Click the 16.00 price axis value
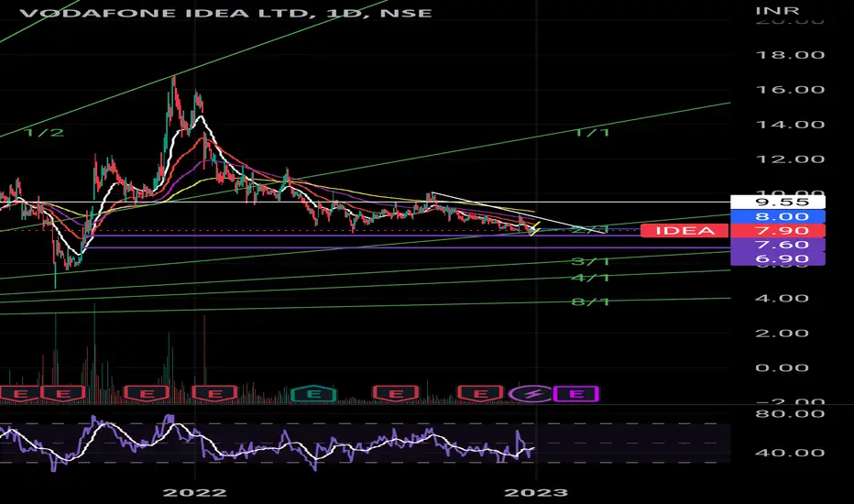The height and width of the screenshot is (504, 854). [790, 90]
